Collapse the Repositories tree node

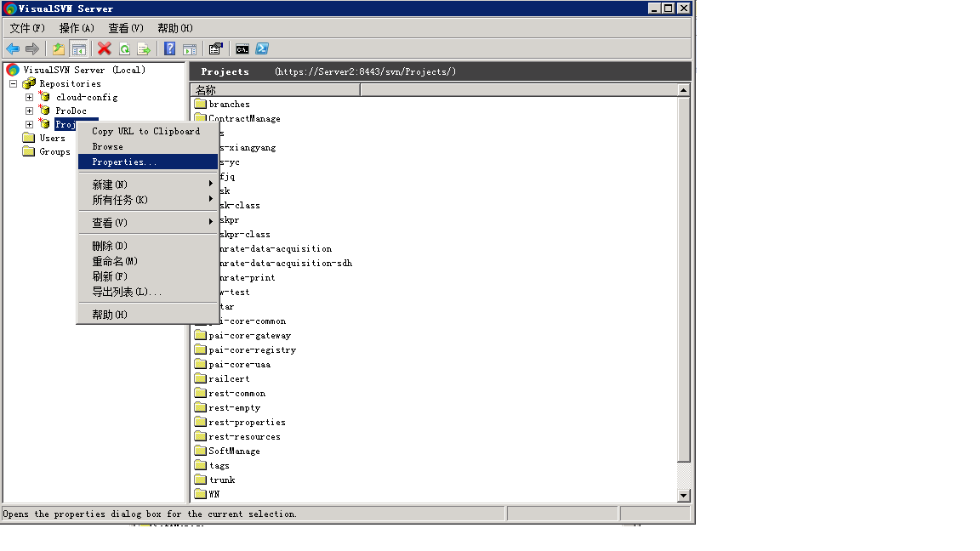(x=13, y=83)
